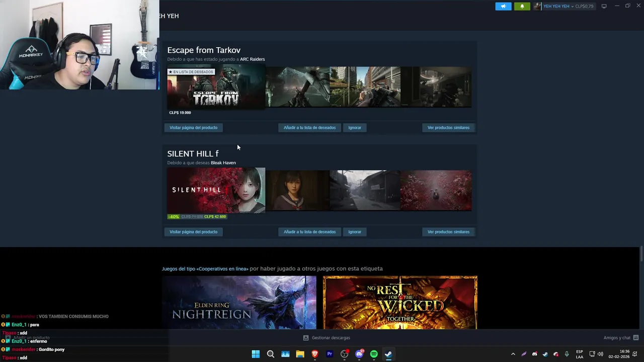The width and height of the screenshot is (644, 362).
Task: See products similar to SILENT HILL f
Action: tap(448, 232)
